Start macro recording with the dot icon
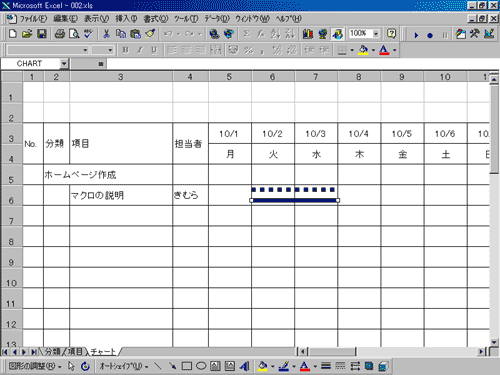This screenshot has height=375, width=500. pyautogui.click(x=430, y=35)
